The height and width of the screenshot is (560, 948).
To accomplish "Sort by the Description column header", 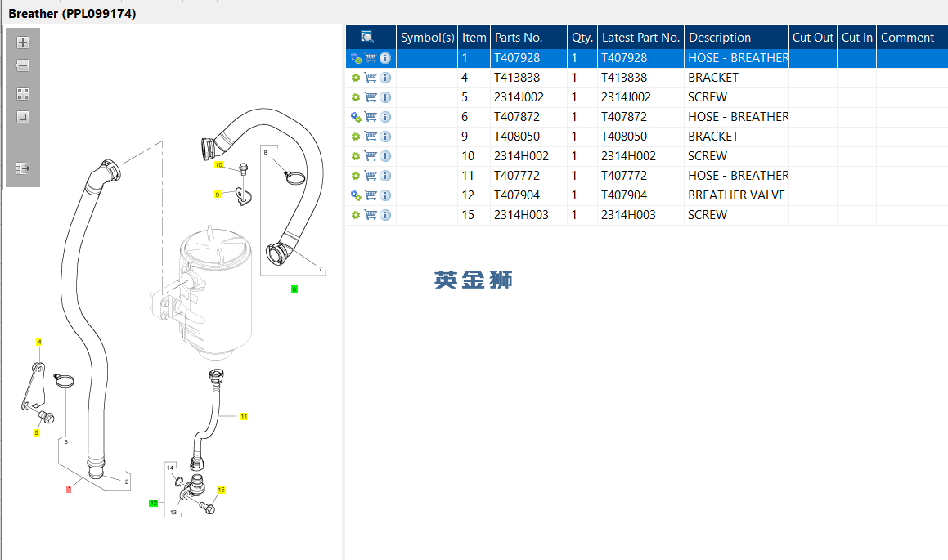I will 736,38.
